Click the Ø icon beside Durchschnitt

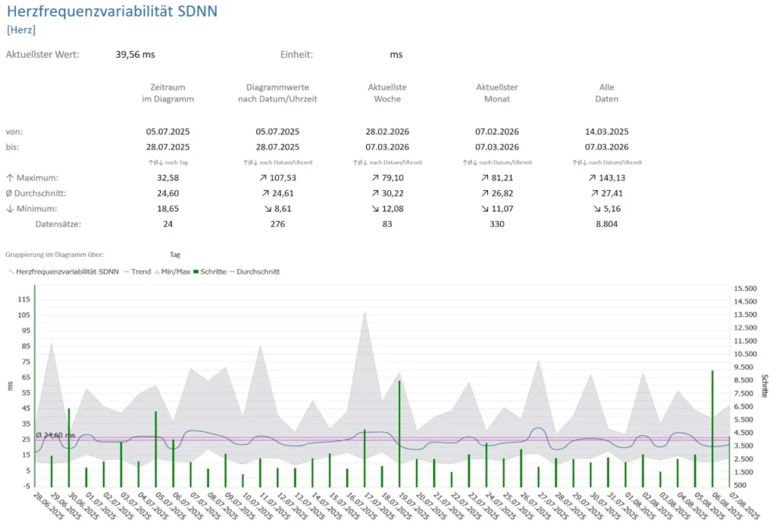coord(9,193)
